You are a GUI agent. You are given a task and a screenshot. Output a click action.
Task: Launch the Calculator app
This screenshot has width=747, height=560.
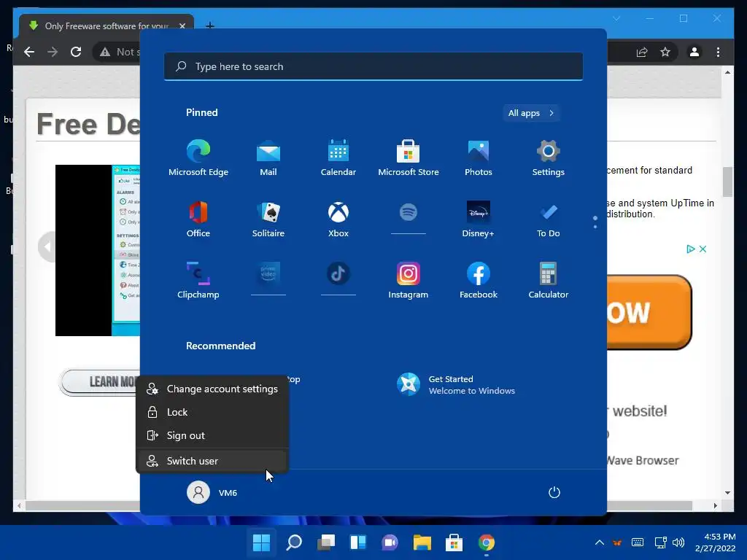549,280
